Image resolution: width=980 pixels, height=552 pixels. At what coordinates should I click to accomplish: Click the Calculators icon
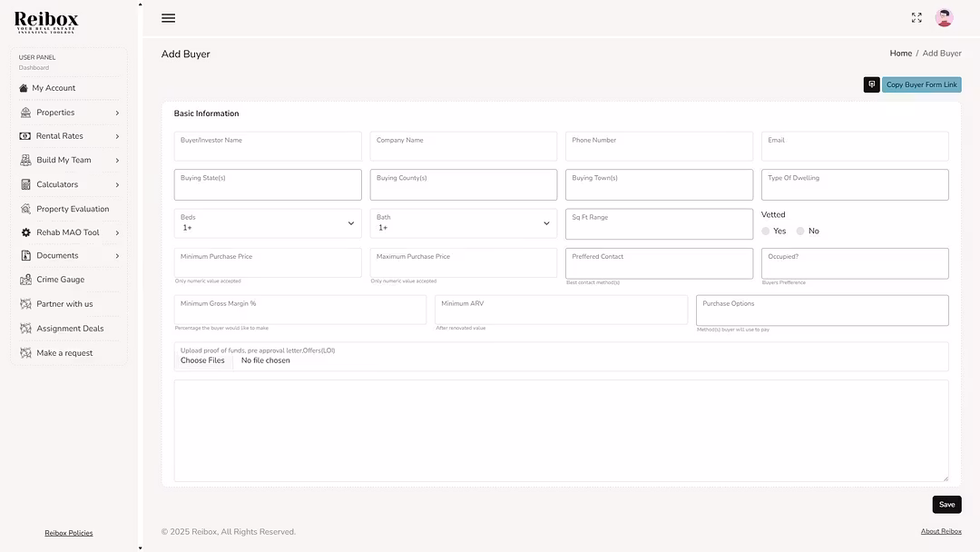pos(25,184)
